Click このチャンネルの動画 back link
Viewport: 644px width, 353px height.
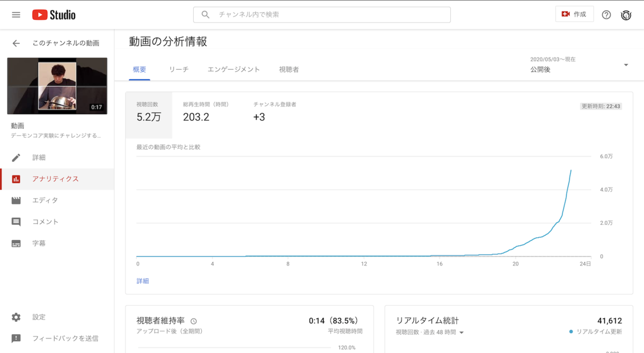pos(65,43)
